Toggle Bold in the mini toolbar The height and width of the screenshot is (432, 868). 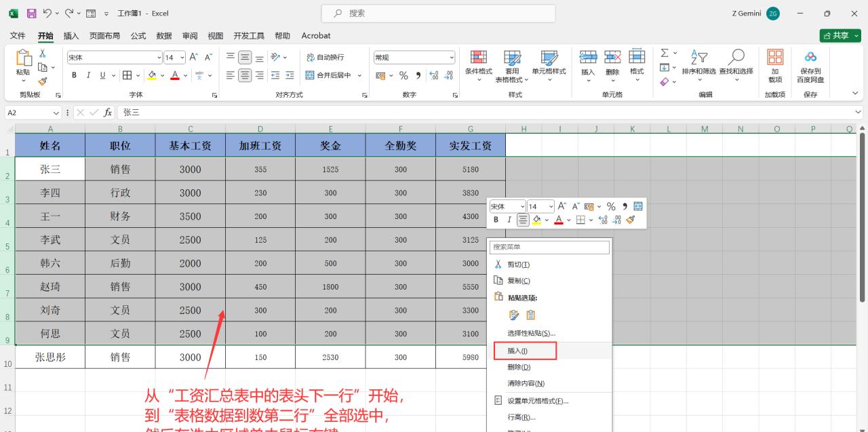tap(496, 220)
